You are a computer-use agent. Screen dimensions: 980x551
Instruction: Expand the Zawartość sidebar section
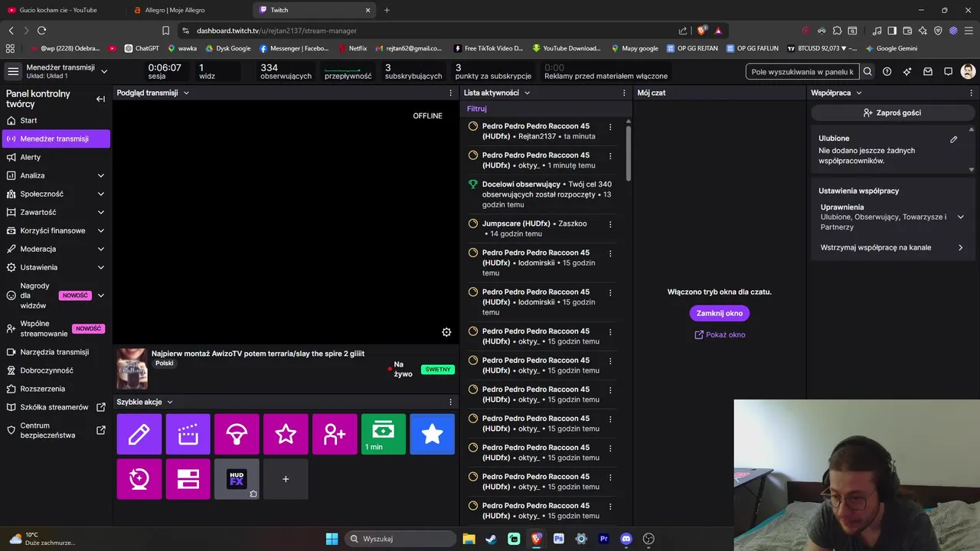[x=100, y=212]
